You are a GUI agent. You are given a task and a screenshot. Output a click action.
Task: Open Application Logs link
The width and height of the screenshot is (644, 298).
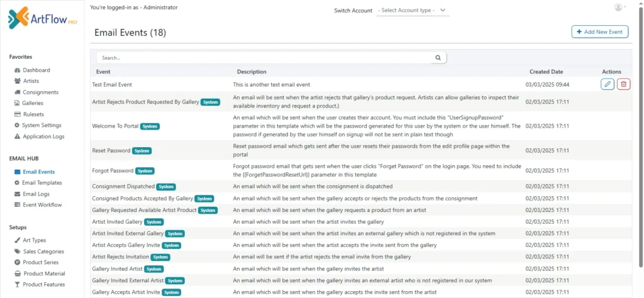[43, 136]
